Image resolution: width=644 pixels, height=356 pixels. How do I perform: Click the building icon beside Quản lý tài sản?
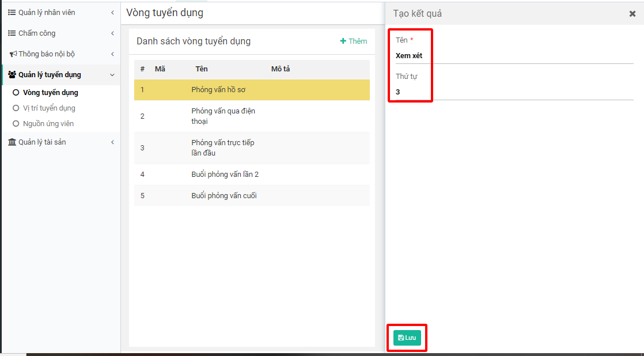point(12,142)
